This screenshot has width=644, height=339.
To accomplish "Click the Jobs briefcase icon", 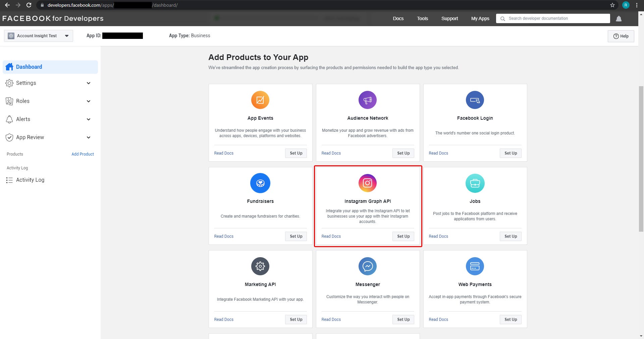I will (x=475, y=183).
